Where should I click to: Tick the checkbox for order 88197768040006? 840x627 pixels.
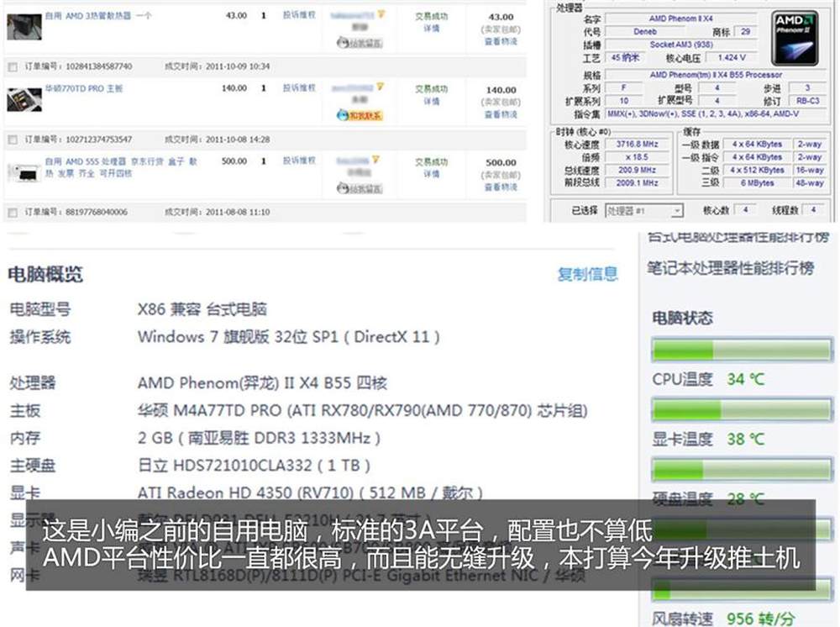13,213
